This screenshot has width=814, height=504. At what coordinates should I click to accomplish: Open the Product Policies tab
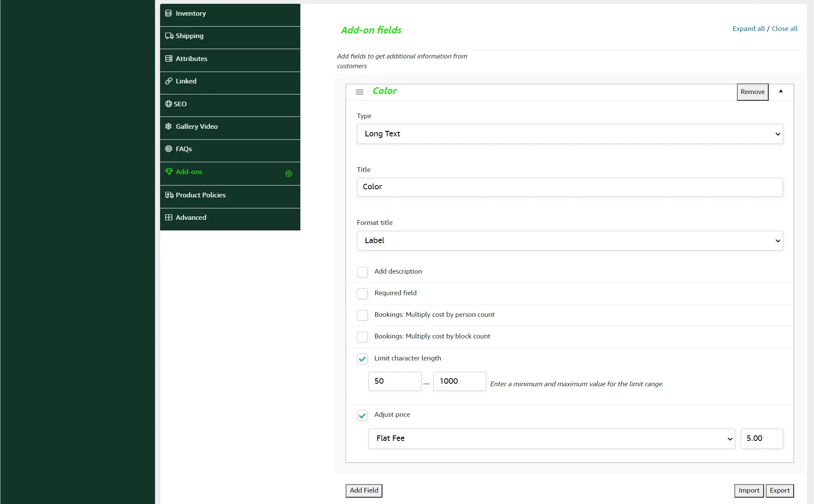tap(230, 197)
